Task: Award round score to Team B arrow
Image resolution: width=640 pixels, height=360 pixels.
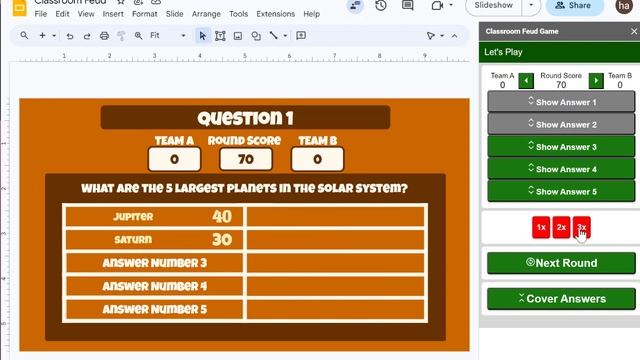Action: point(596,81)
